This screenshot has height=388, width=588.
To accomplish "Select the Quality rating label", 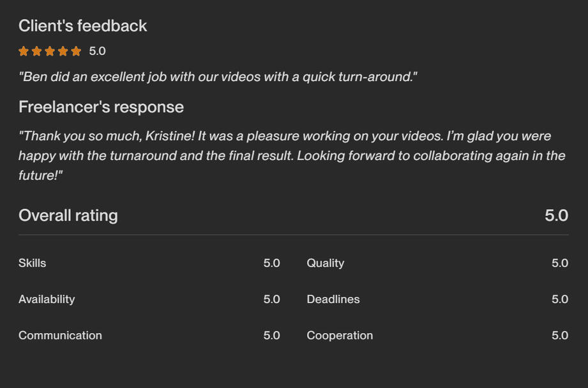I will [325, 263].
